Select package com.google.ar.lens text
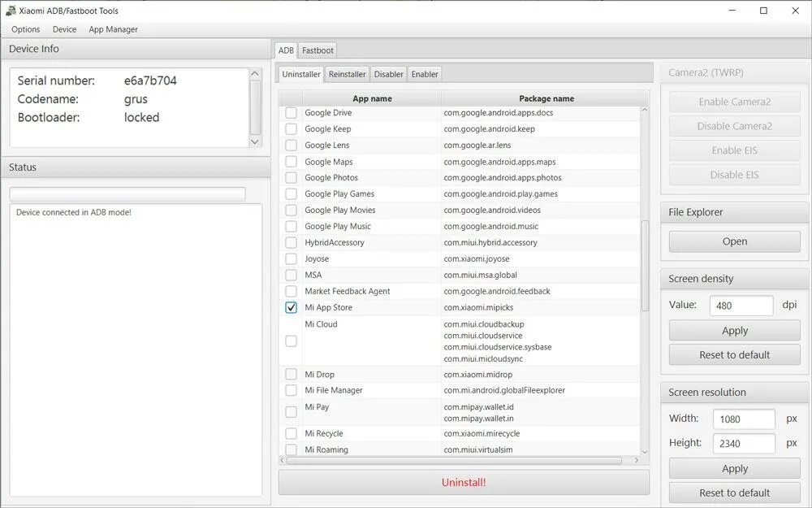This screenshot has height=508, width=812. coord(477,145)
